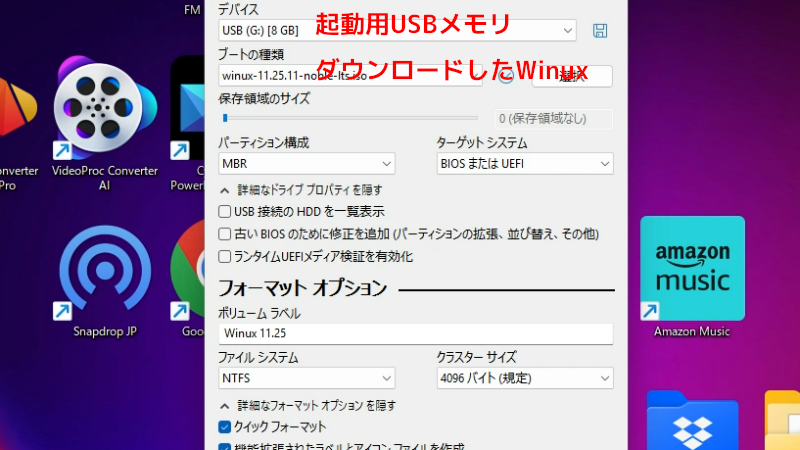Open the PowerDirector shortcut behind the dialog
This screenshot has height=450, width=800.
(188, 124)
